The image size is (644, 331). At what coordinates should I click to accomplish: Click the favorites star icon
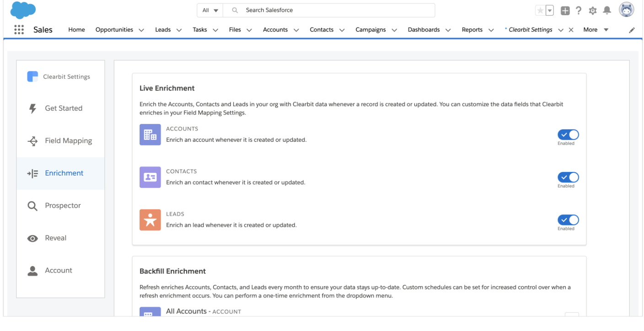tap(540, 11)
